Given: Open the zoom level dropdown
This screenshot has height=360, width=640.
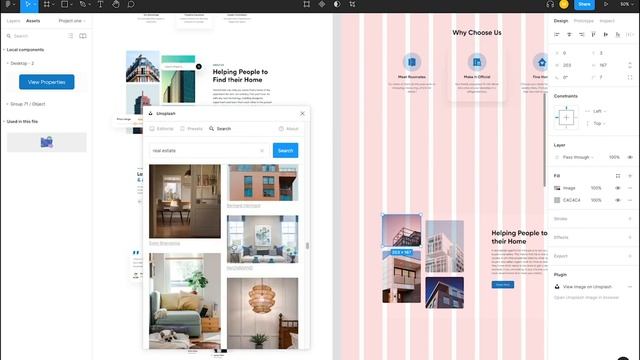Looking at the screenshot, I should point(626,4).
